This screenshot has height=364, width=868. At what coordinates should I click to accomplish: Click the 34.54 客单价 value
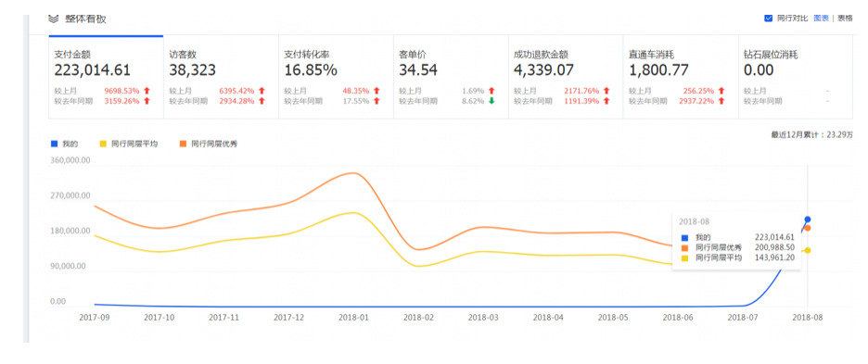pyautogui.click(x=418, y=70)
